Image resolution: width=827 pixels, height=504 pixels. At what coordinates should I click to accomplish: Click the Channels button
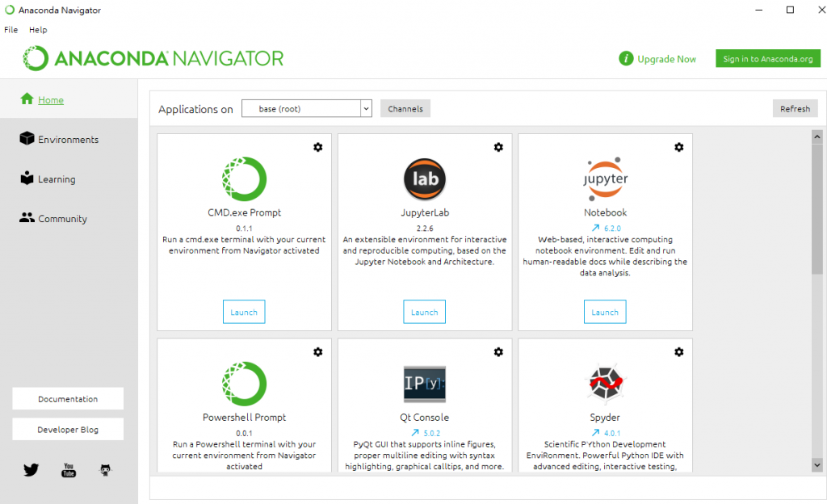coord(405,108)
